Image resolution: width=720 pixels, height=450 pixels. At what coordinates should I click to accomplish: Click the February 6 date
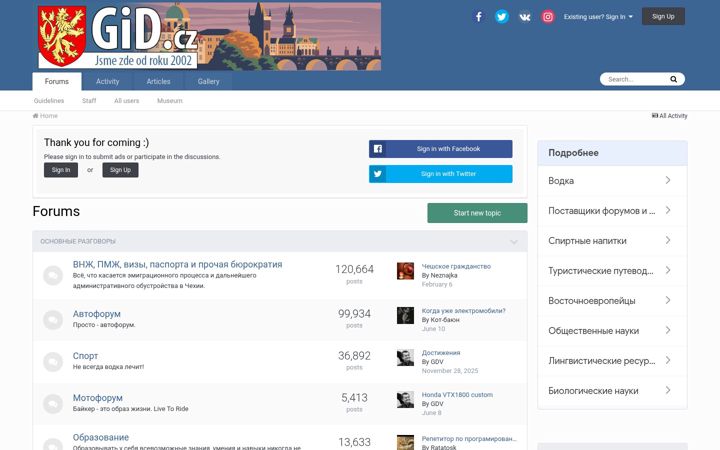click(437, 284)
